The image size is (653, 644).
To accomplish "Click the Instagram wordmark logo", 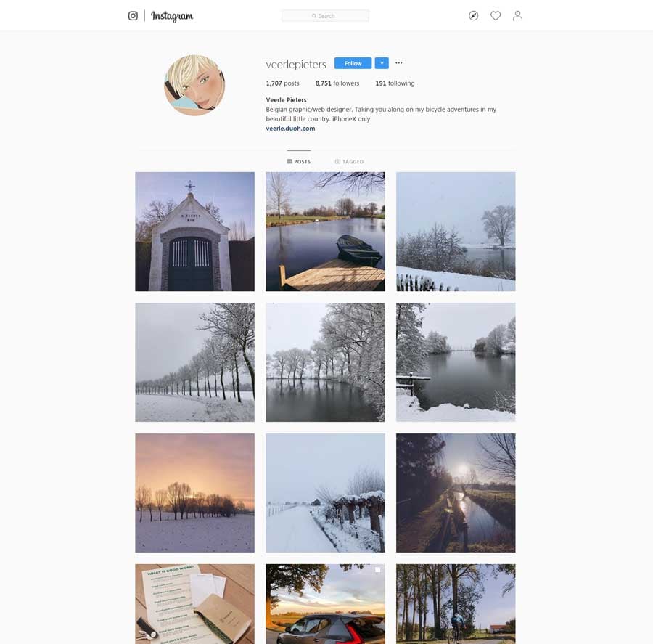I will coord(171,16).
